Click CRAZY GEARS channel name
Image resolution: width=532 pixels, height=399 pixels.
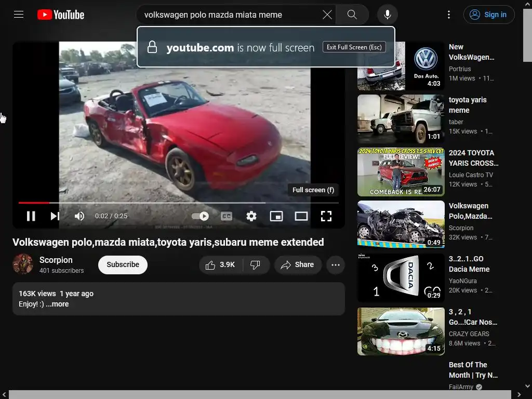[469, 334]
